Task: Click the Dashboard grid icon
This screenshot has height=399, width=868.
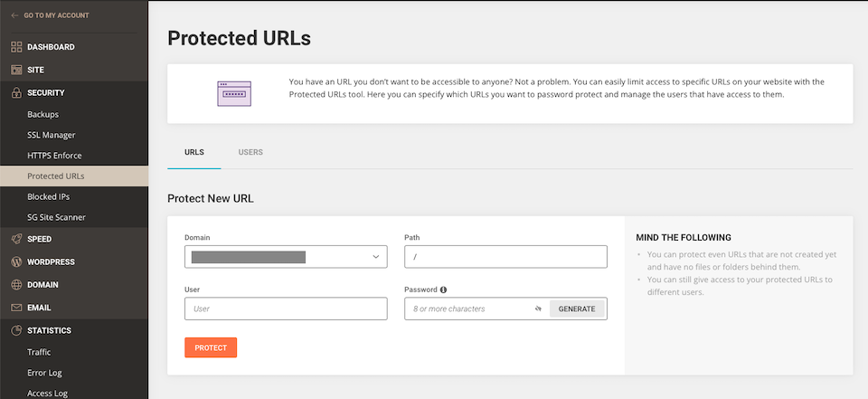Action: pyautogui.click(x=16, y=47)
